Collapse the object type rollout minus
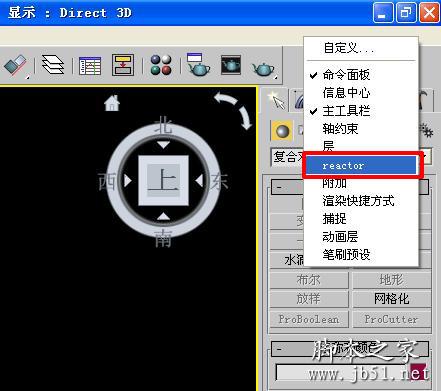Image resolution: width=441 pixels, height=391 pixels. click(x=279, y=187)
